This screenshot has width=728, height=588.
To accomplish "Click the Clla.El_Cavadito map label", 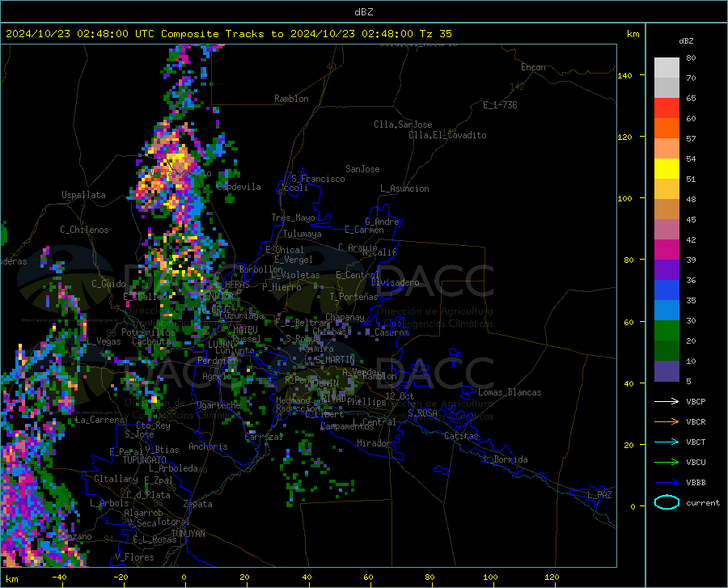I will (447, 135).
